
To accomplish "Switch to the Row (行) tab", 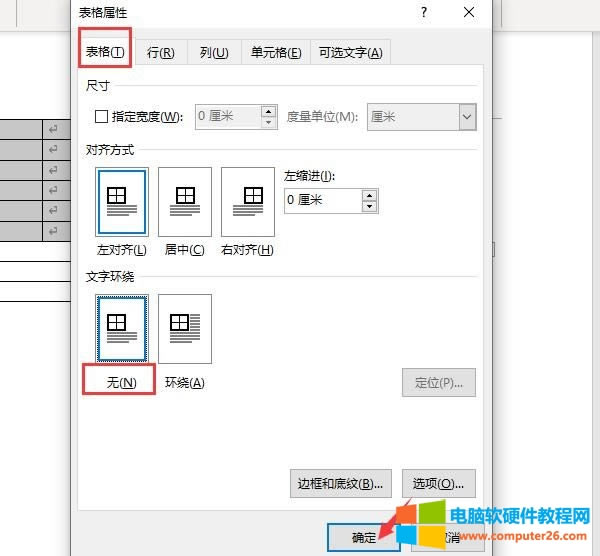I will pos(160,52).
